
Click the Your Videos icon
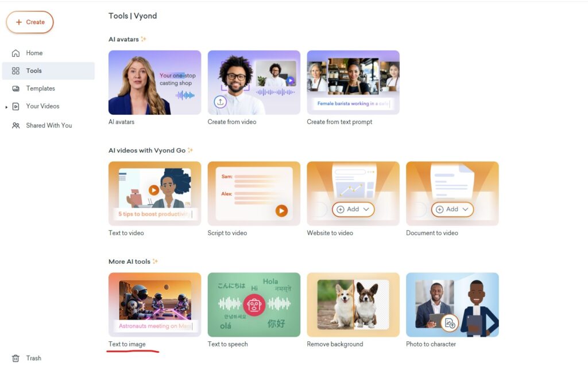pos(16,106)
